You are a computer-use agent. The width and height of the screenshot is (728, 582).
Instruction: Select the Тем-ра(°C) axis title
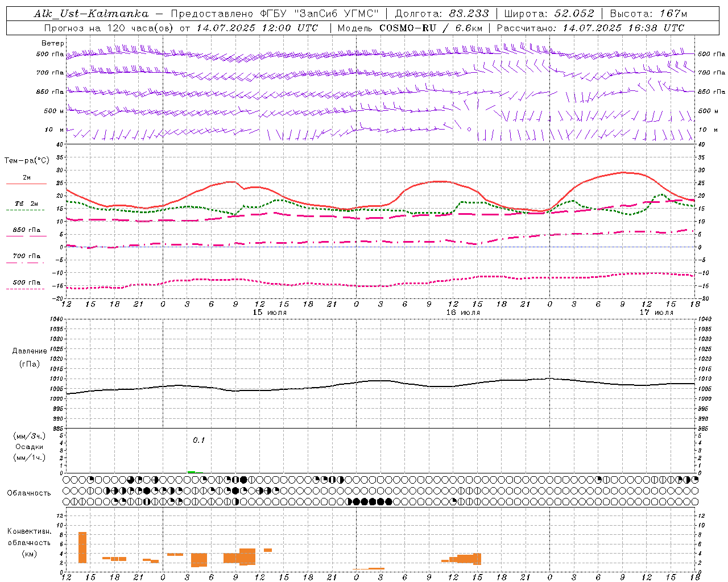point(27,161)
